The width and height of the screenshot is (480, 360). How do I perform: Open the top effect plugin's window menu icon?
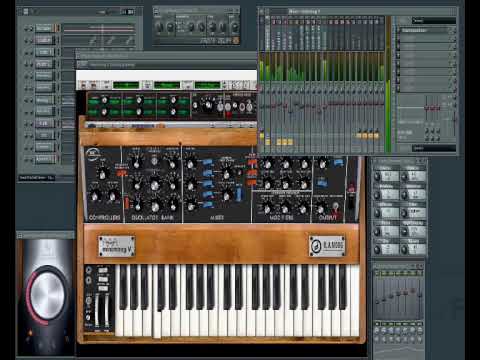coord(156,11)
